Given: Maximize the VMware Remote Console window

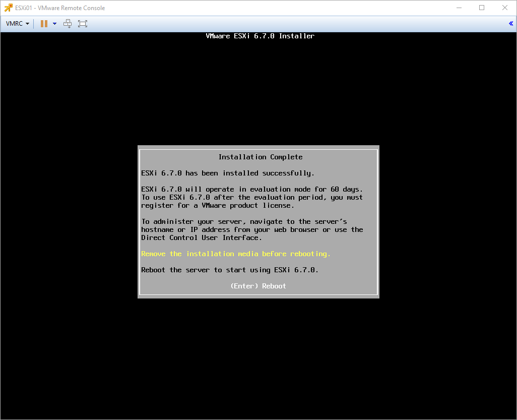Looking at the screenshot, I should click(482, 8).
